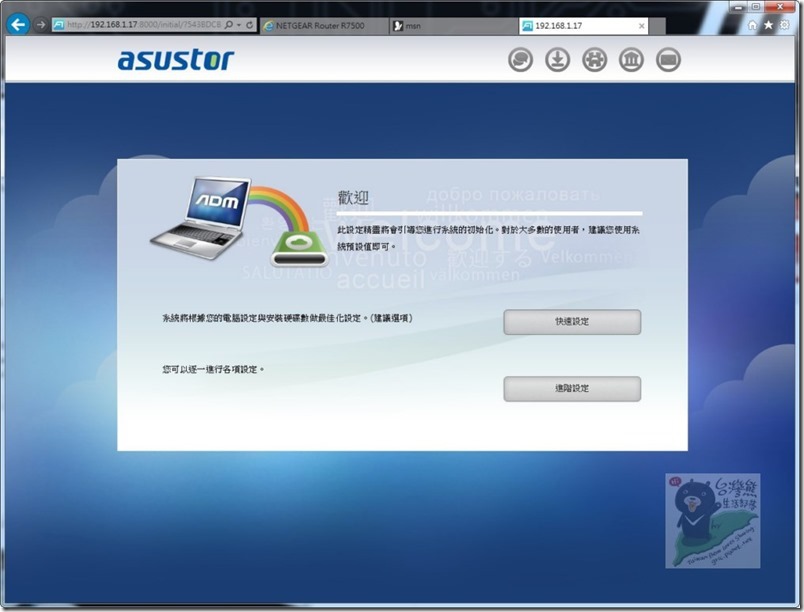
Task: Switch to the NETGEAR Router R7500 tab
Action: pyautogui.click(x=324, y=26)
